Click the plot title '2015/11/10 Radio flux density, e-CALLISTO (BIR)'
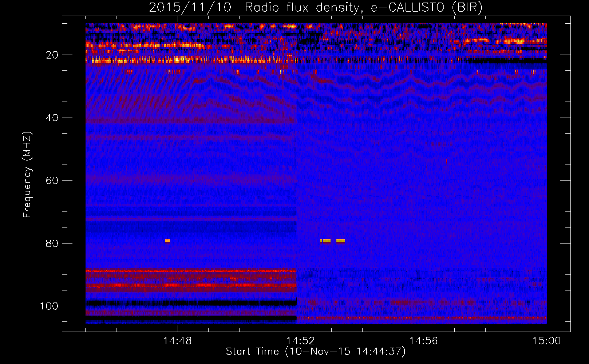This screenshot has width=589, height=364. (x=316, y=7)
